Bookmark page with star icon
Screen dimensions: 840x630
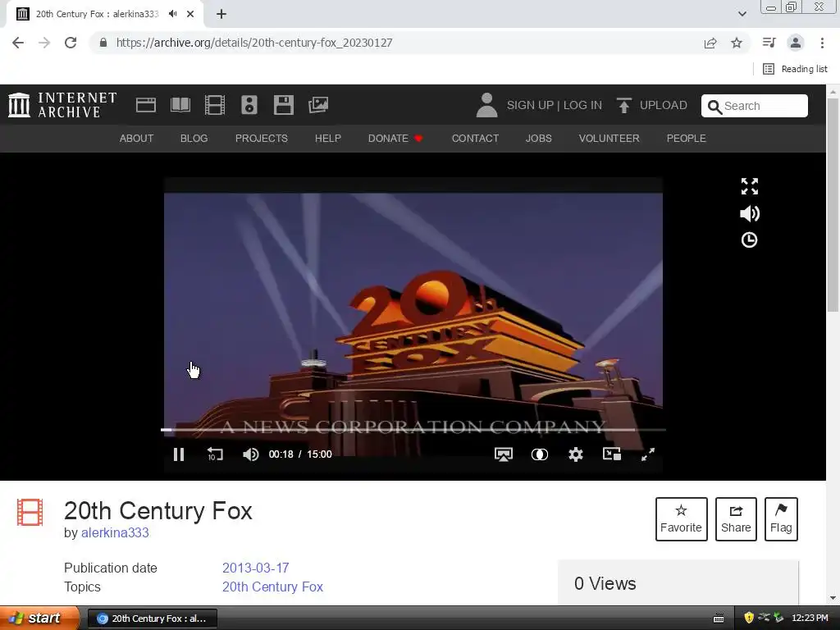point(737,43)
